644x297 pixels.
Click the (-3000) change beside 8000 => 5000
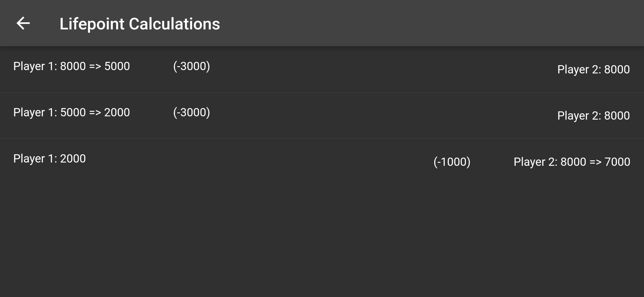pyautogui.click(x=192, y=66)
